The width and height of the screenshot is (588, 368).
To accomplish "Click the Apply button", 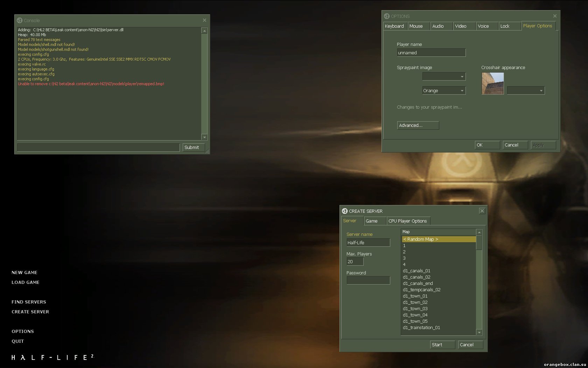I will (x=543, y=145).
